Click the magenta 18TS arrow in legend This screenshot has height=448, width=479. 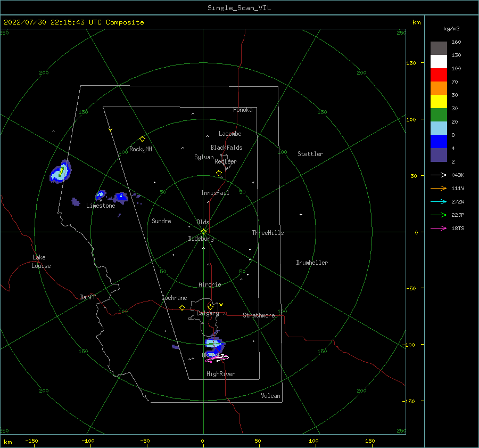(439, 228)
